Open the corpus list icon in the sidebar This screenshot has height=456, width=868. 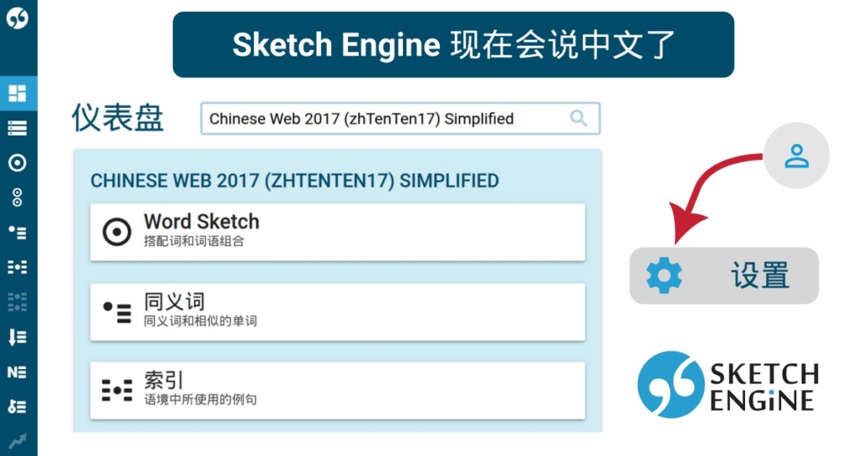tap(17, 128)
